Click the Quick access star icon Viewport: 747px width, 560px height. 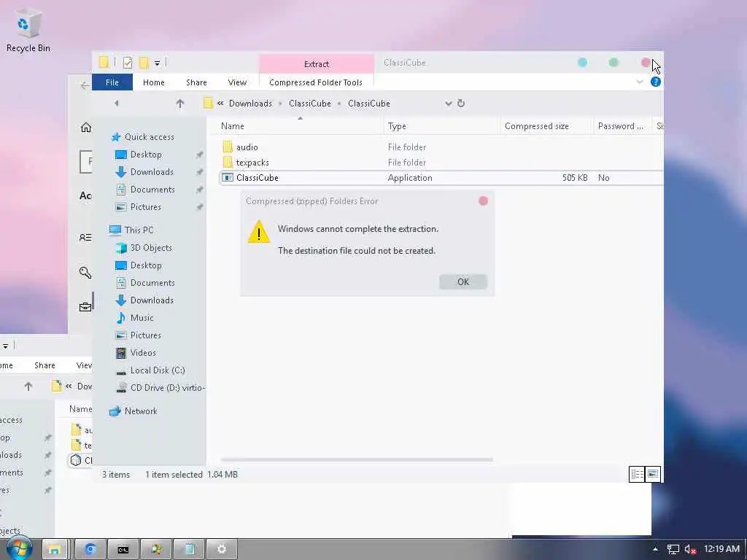[116, 137]
